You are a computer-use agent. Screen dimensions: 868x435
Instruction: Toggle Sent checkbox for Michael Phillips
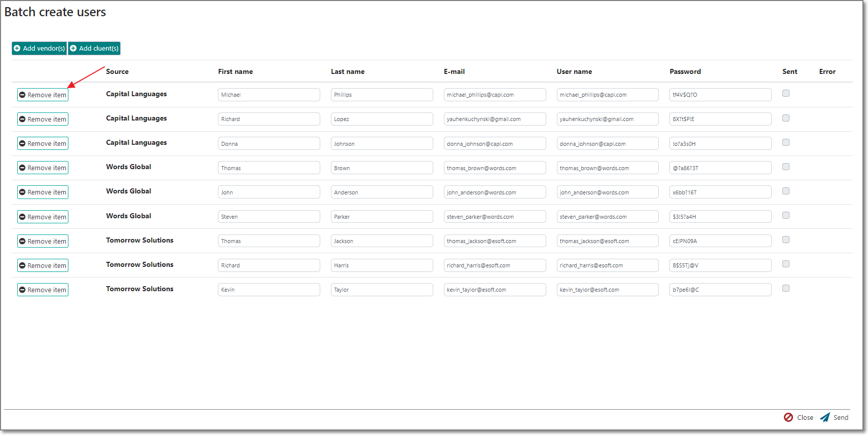point(786,93)
